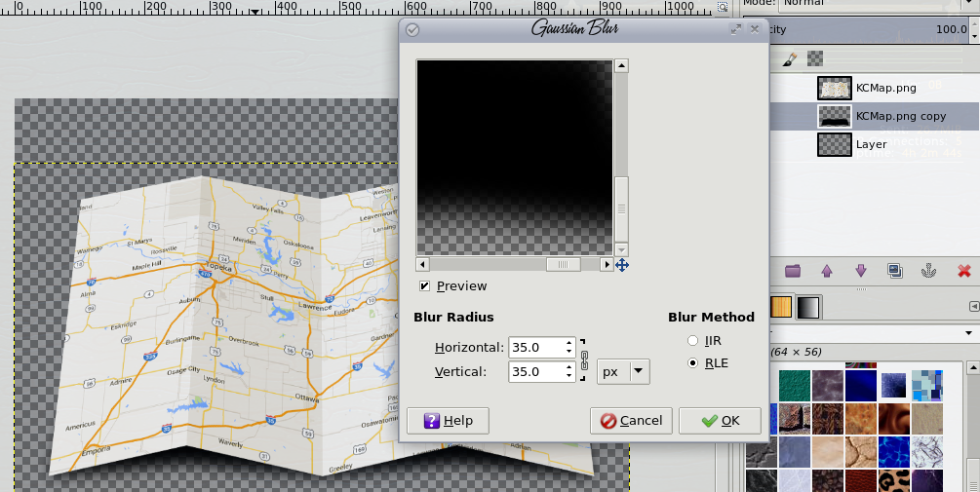Select the IIR blur method
This screenshot has width=980, height=492.
click(693, 340)
